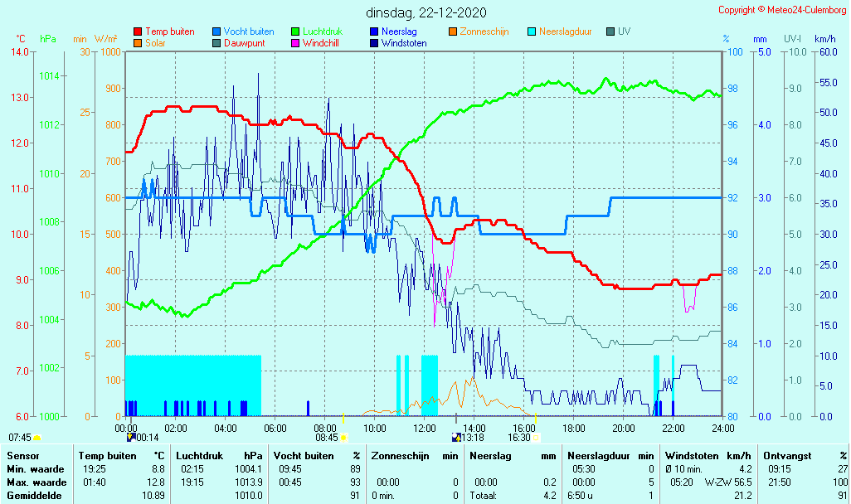Image resolution: width=851 pixels, height=504 pixels.
Task: Click the Sensor header in the table
Action: tap(22, 456)
